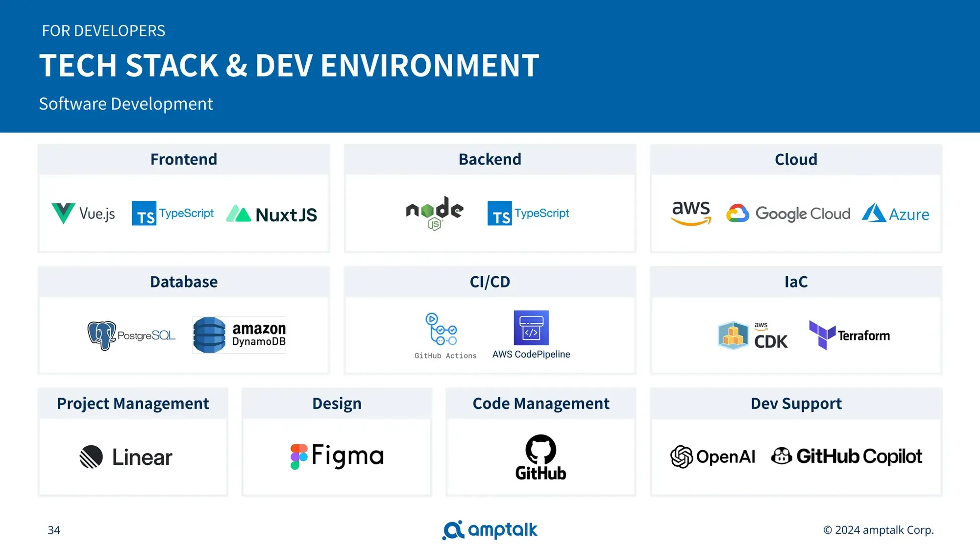Image resolution: width=980 pixels, height=551 pixels.
Task: Click the Frontend section header
Action: click(184, 159)
